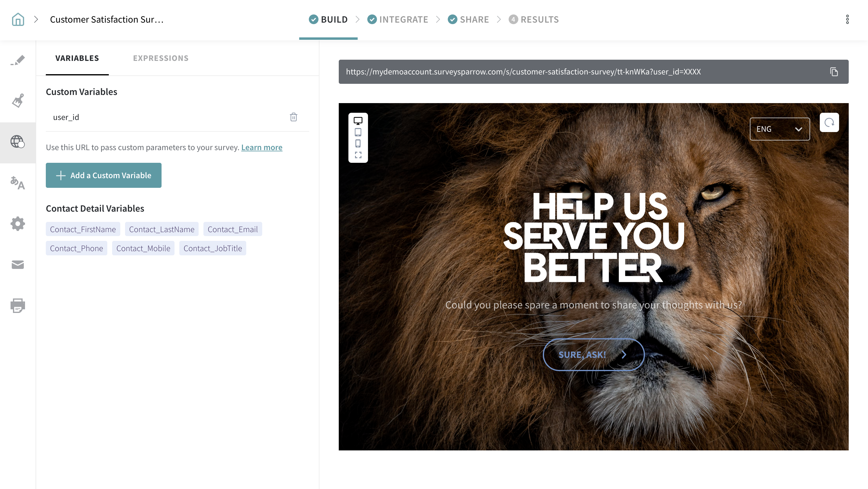Open the paintbrush design icon in the sidebar

[x=18, y=101]
